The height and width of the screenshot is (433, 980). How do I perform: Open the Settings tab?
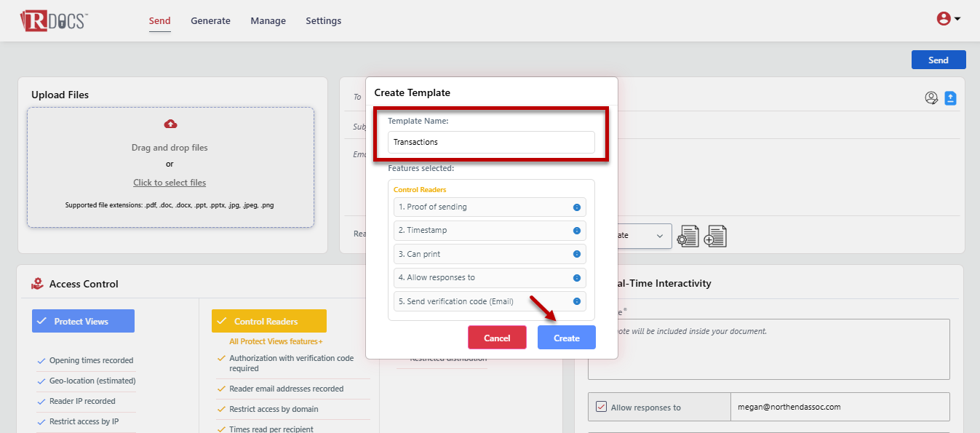(x=323, y=21)
